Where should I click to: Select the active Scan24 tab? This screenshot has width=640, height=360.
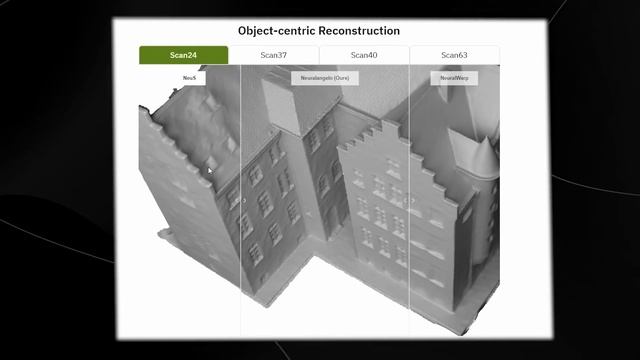(183, 55)
